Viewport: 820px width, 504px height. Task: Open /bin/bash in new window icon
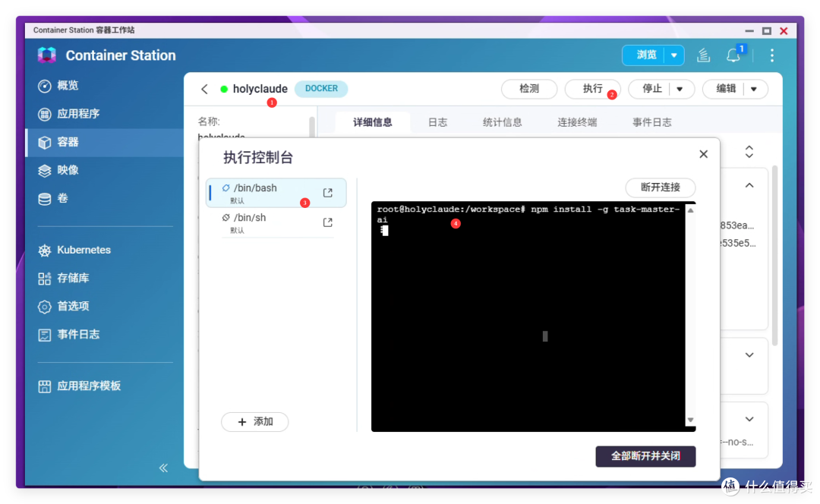[328, 193]
